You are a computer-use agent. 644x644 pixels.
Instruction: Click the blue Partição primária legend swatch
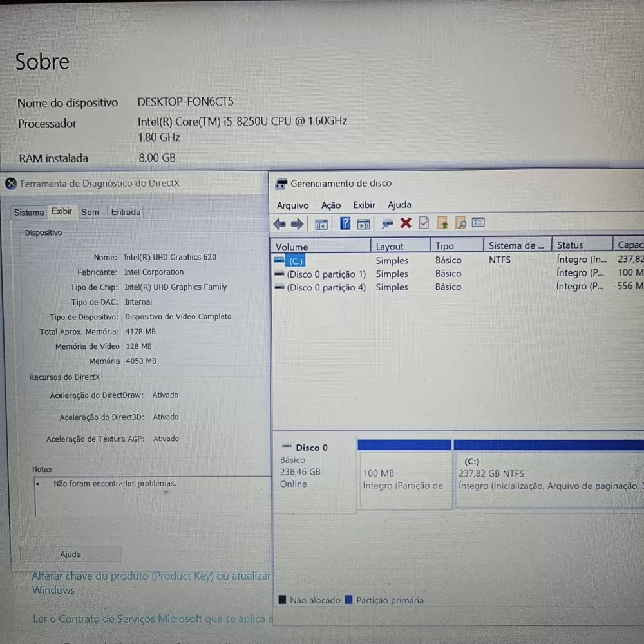pos(348,600)
